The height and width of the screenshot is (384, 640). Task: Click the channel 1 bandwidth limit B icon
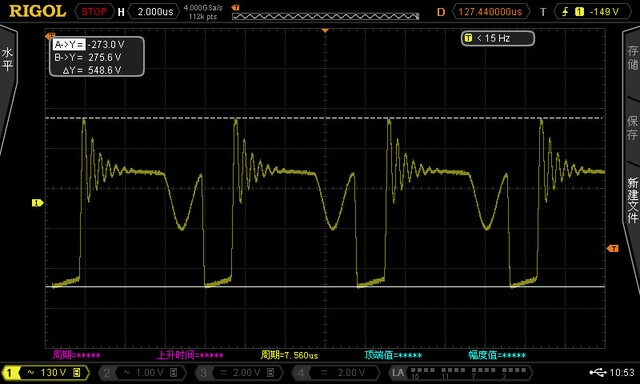(77, 373)
